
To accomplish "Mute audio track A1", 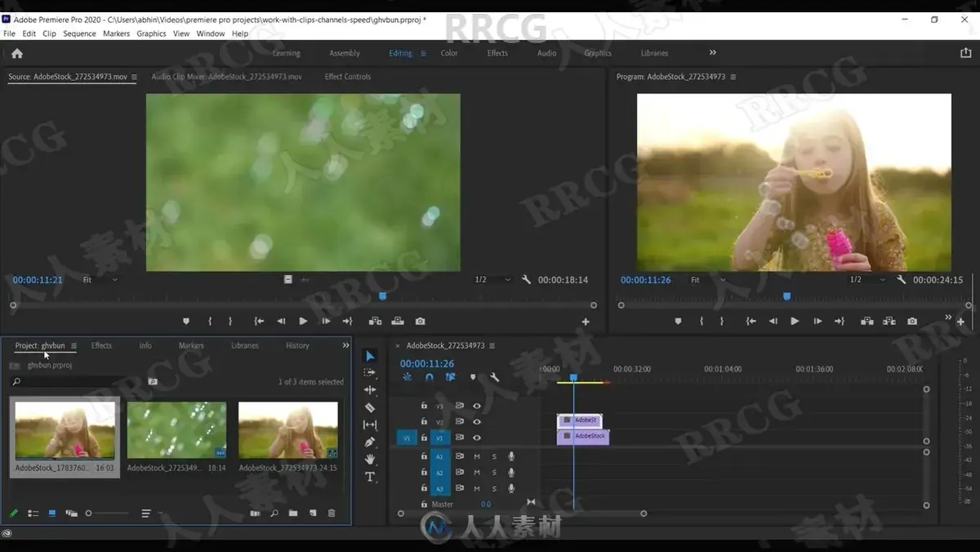I will [477, 456].
